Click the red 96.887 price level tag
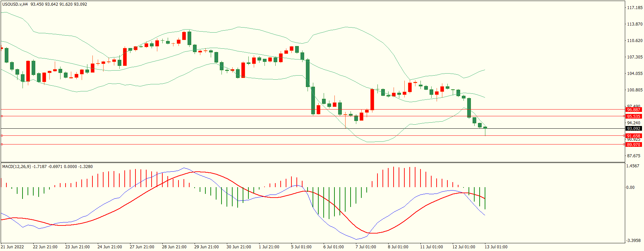The image size is (644, 251). (x=633, y=110)
